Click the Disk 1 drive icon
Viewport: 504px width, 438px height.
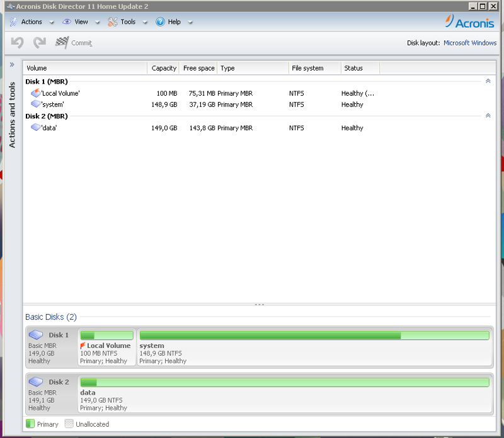pyautogui.click(x=36, y=335)
